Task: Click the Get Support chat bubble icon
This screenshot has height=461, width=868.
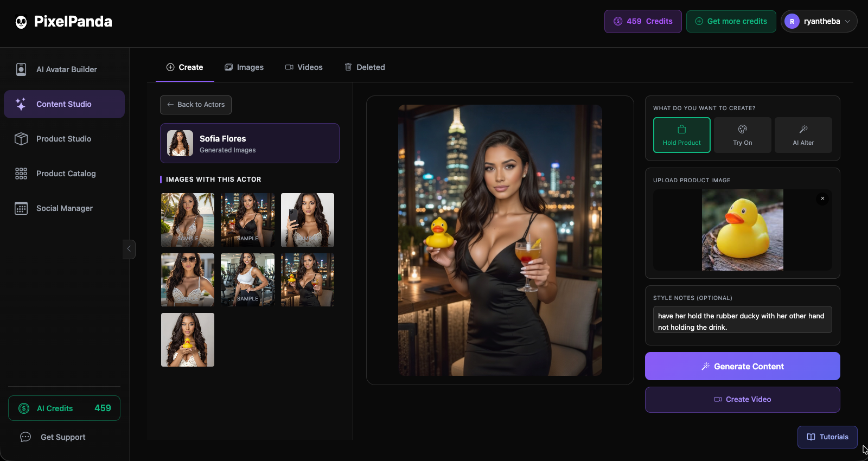Action: coord(25,437)
